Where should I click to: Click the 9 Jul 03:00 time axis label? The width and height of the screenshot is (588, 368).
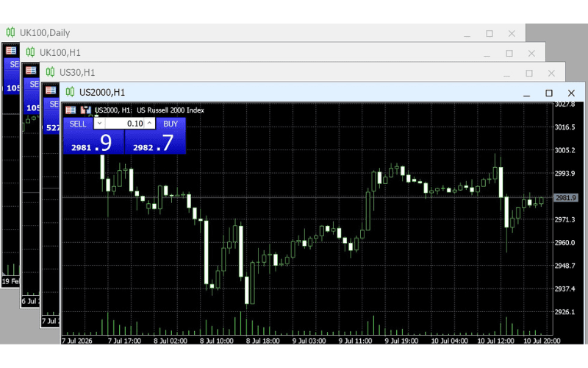tap(309, 341)
